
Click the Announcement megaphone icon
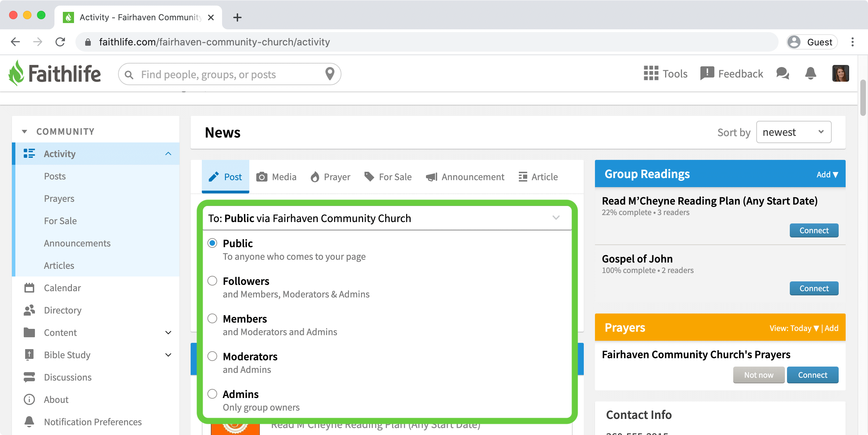click(x=432, y=177)
